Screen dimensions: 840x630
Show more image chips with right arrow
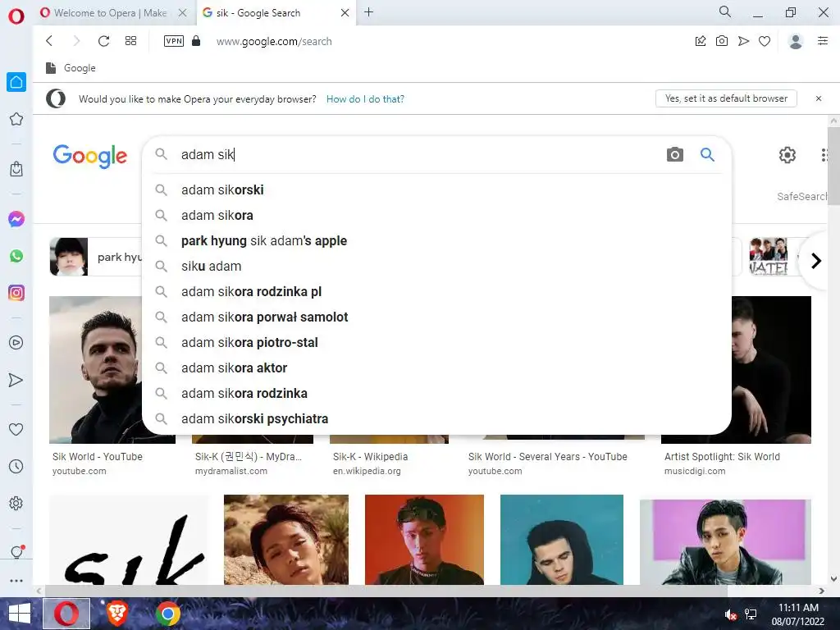point(816,261)
